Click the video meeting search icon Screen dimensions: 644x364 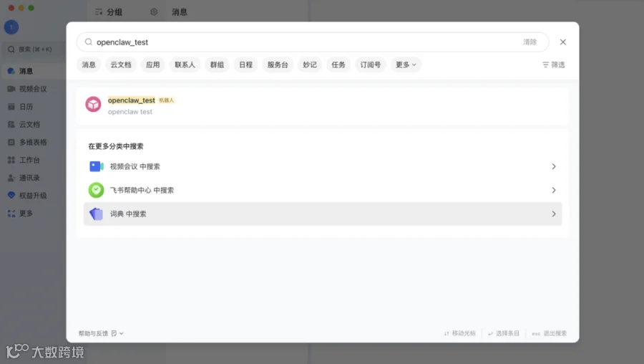point(97,166)
